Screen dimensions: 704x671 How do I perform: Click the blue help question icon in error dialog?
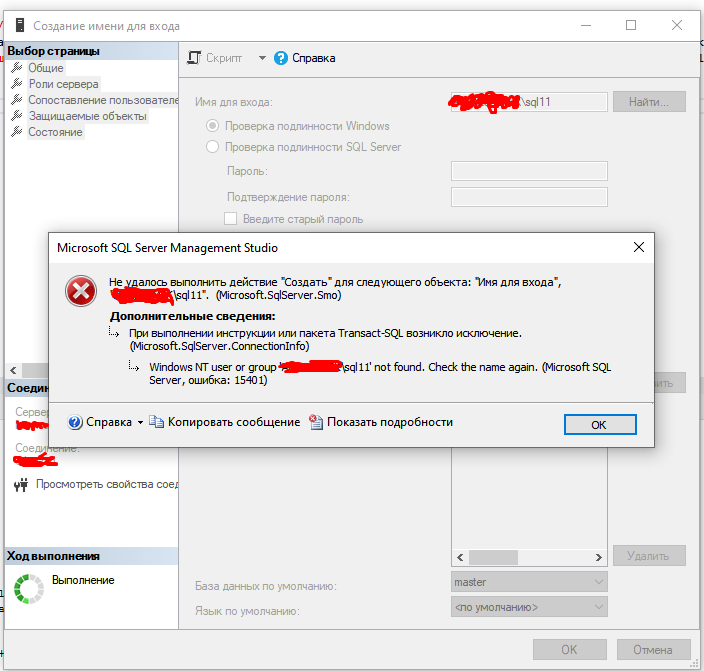pos(75,422)
